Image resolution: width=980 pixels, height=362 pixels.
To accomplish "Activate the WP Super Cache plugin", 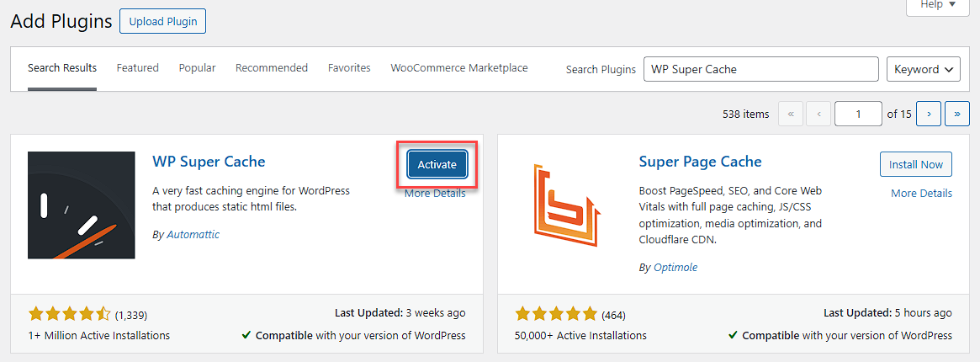I will tap(437, 165).
